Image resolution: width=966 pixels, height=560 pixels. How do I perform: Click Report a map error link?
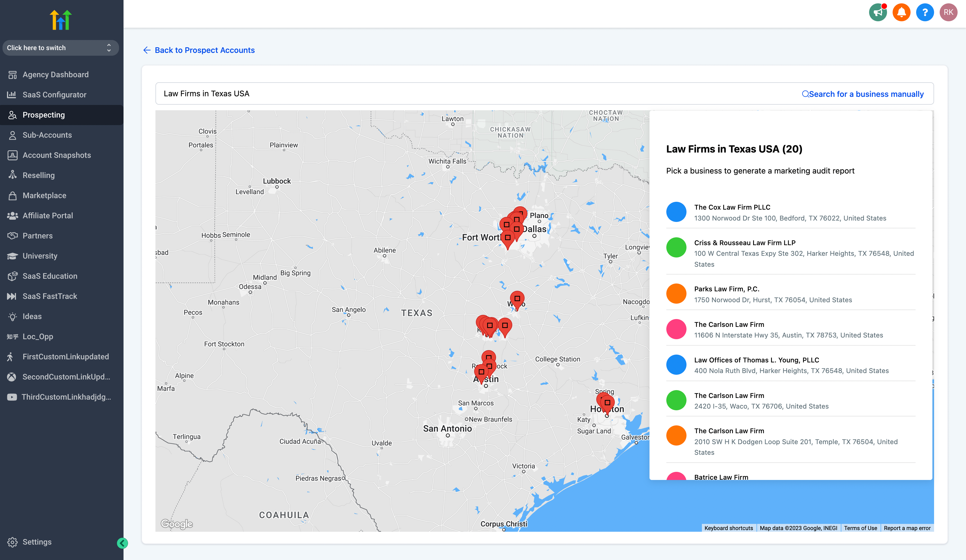click(907, 528)
